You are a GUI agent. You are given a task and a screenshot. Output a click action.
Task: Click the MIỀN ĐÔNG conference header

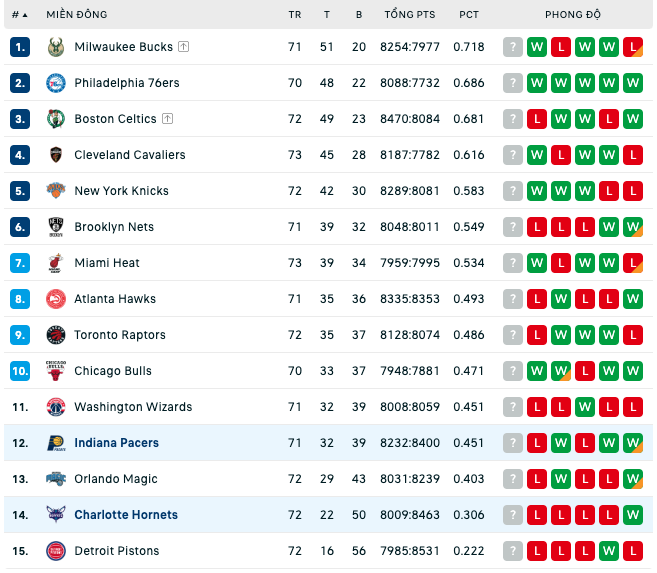click(x=77, y=15)
